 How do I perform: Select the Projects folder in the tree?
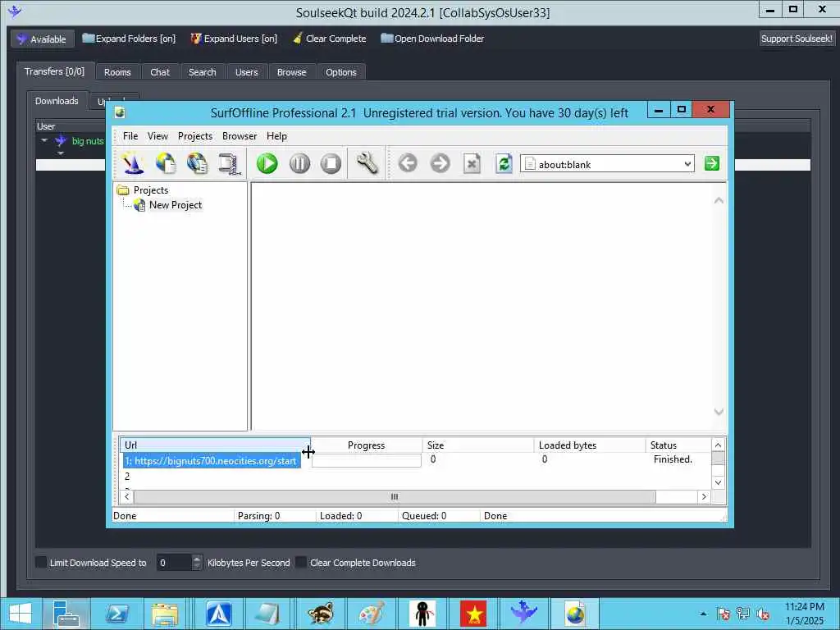point(151,190)
